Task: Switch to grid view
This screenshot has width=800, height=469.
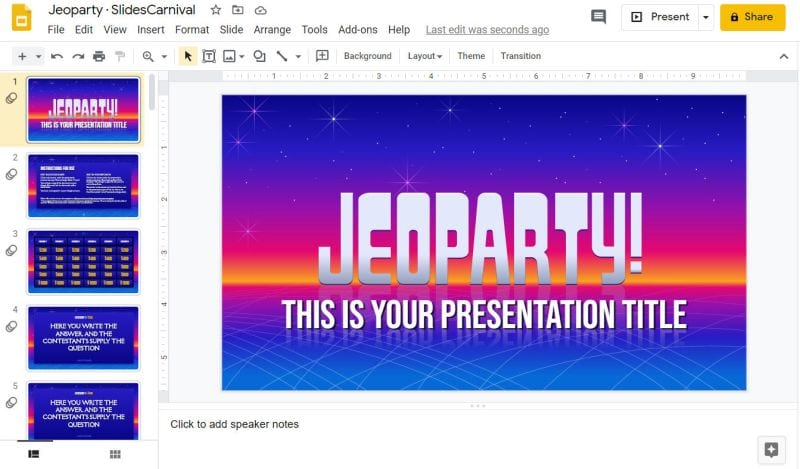Action: (115, 454)
